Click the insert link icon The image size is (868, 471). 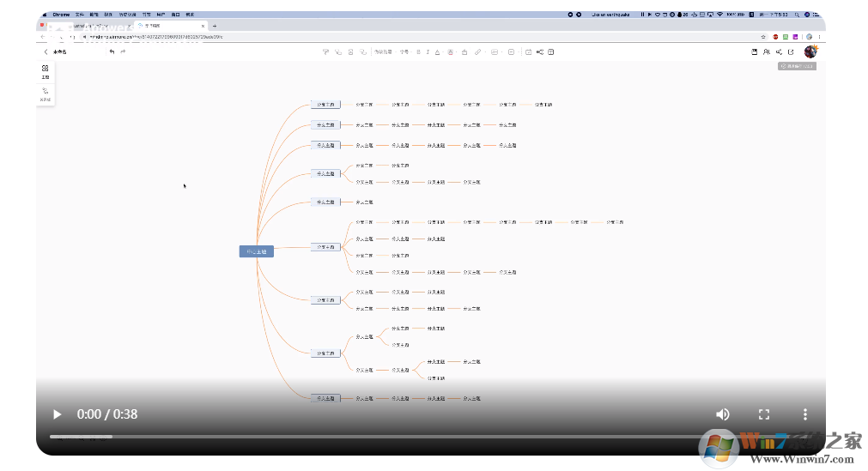pos(478,52)
